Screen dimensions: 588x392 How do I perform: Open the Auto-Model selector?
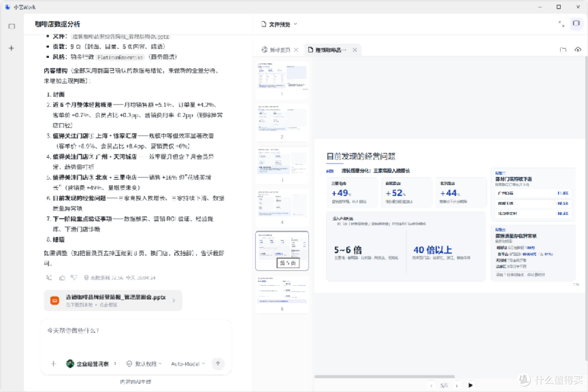click(x=188, y=364)
